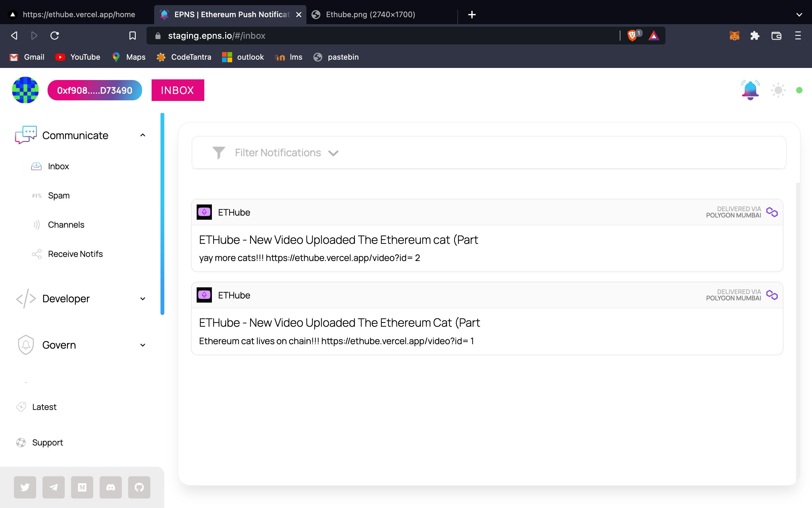812x508 pixels.
Task: Open the outlook bookmark
Action: point(243,57)
